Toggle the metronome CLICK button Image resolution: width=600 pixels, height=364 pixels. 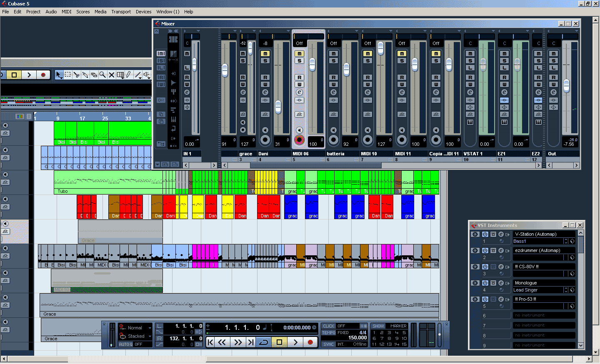329,326
